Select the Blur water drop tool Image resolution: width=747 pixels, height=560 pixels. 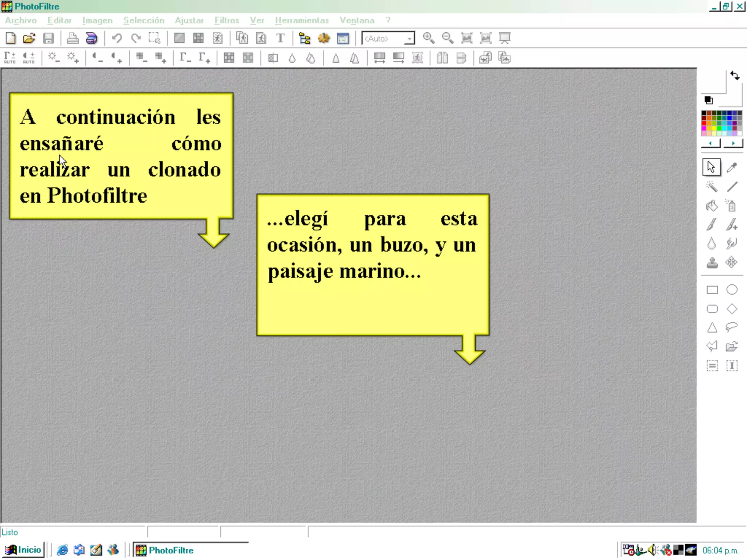[x=712, y=244]
